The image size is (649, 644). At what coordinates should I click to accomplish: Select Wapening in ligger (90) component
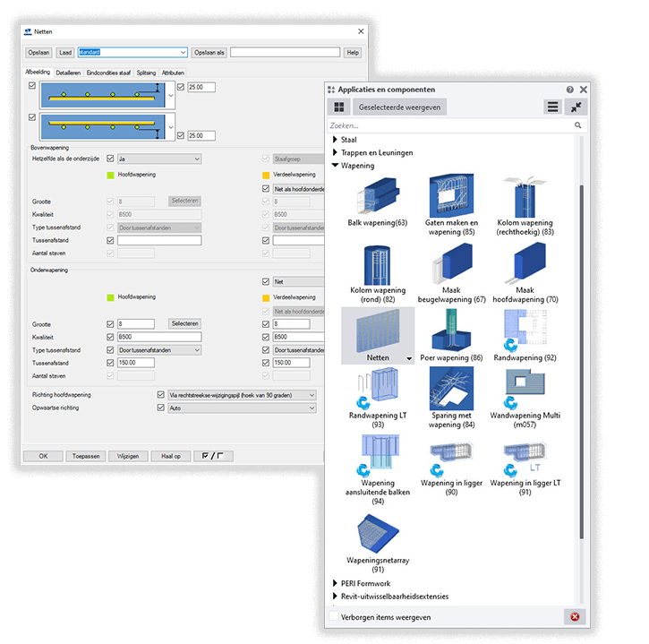(451, 468)
